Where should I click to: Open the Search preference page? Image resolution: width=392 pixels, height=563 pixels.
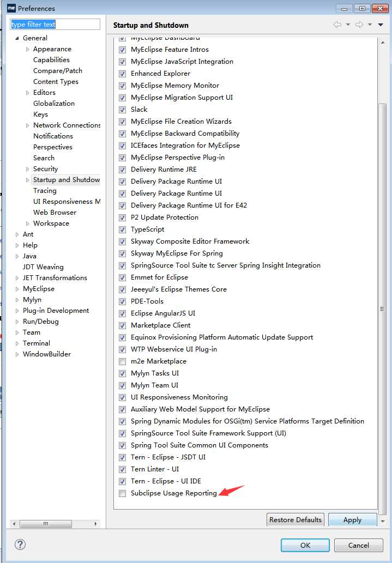tap(44, 158)
